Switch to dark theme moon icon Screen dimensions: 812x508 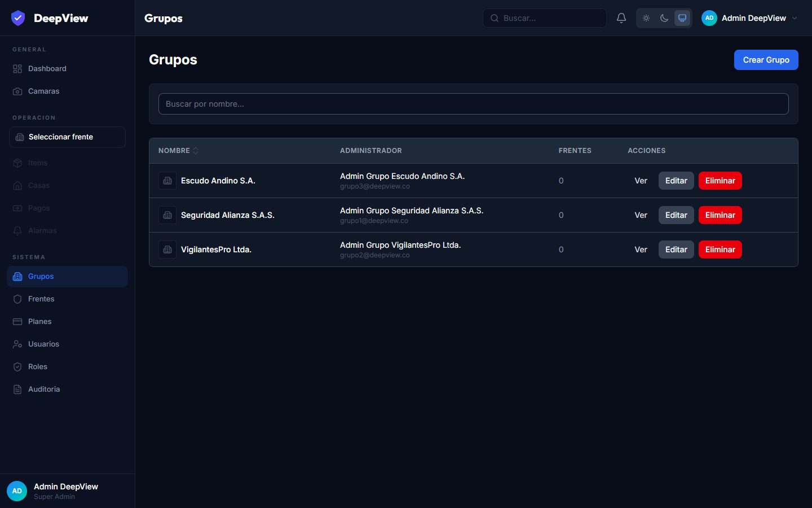664,18
